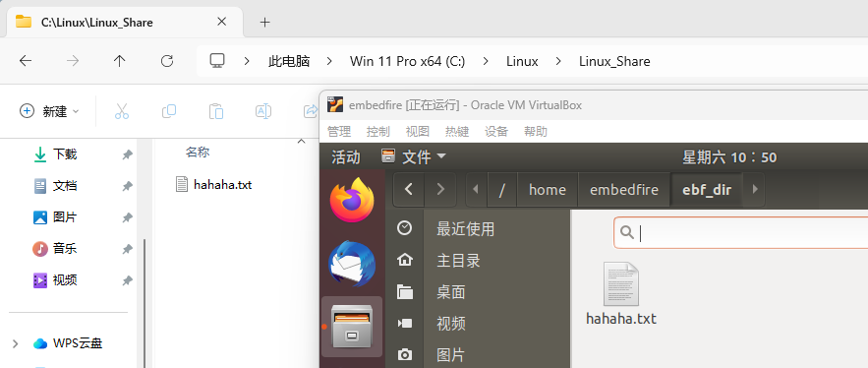The image size is (868, 368).
Task: Click the Forward arrow in Windows Explorer
Action: pyautogui.click(x=73, y=61)
